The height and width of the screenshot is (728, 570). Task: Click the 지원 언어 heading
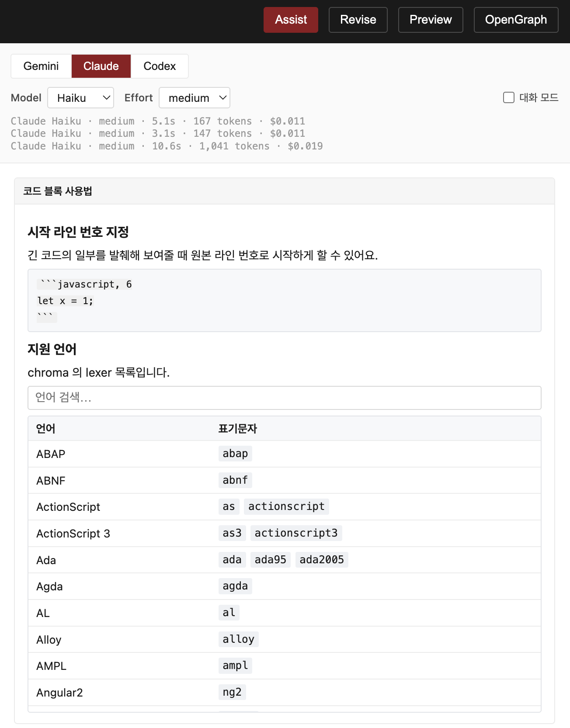52,349
